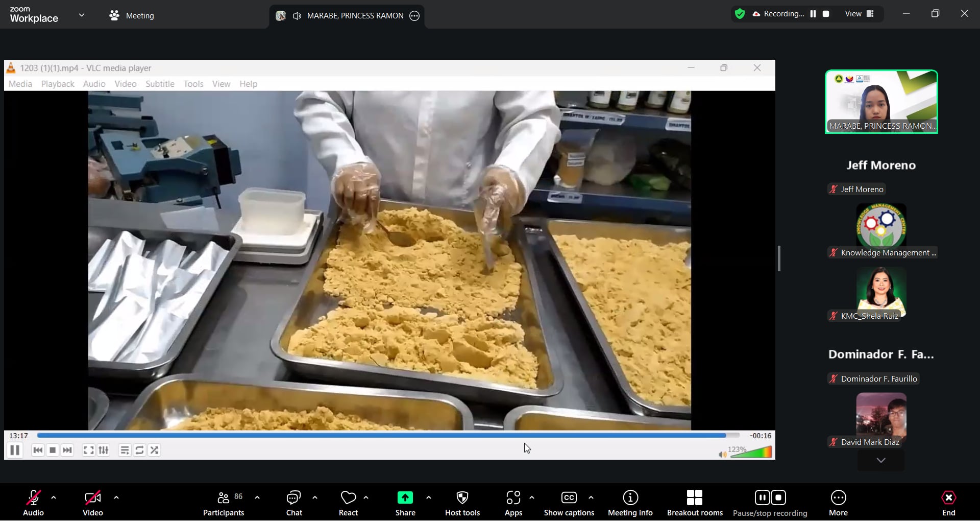Open the Apps panel
The width and height of the screenshot is (980, 521).
513,503
